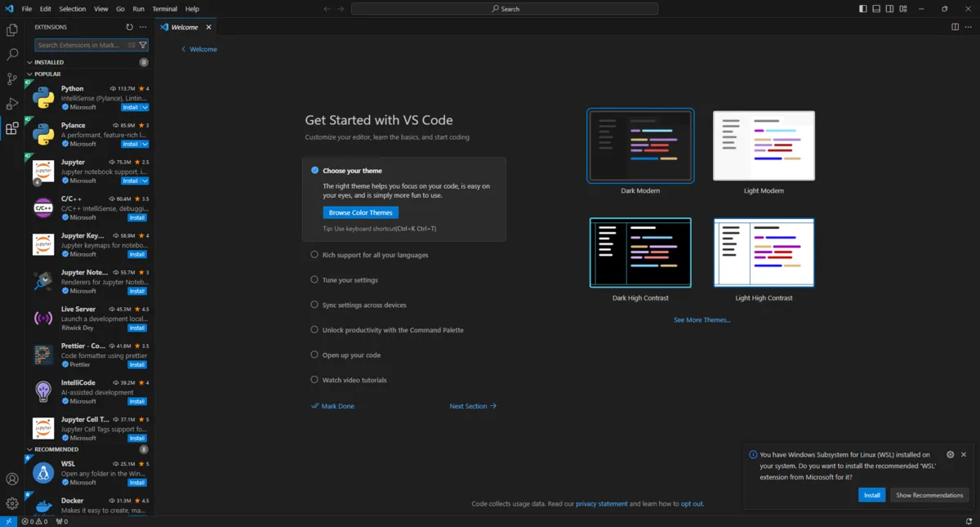Open the Run menu
980x527 pixels.
coord(138,8)
